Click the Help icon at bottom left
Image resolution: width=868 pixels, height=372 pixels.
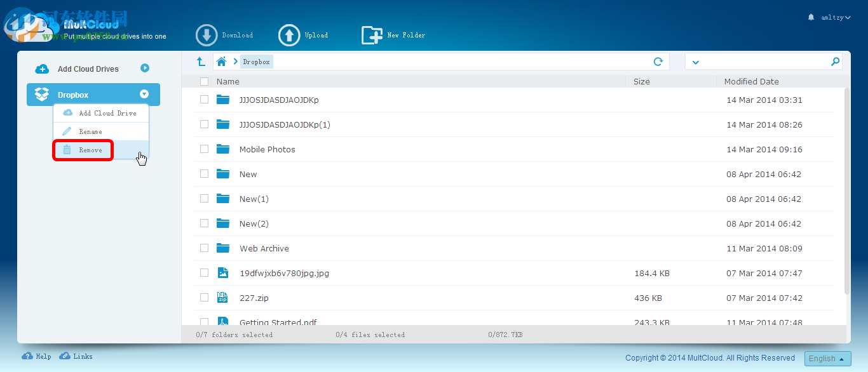pos(27,356)
